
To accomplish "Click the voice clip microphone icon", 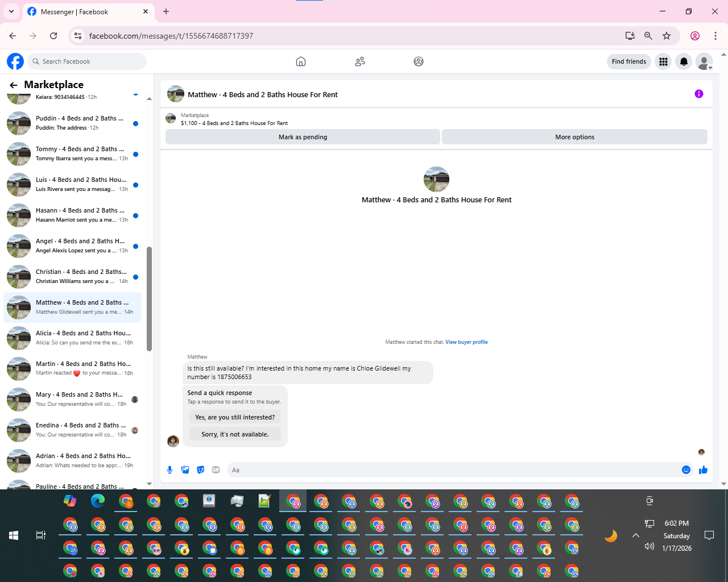I will pyautogui.click(x=169, y=469).
